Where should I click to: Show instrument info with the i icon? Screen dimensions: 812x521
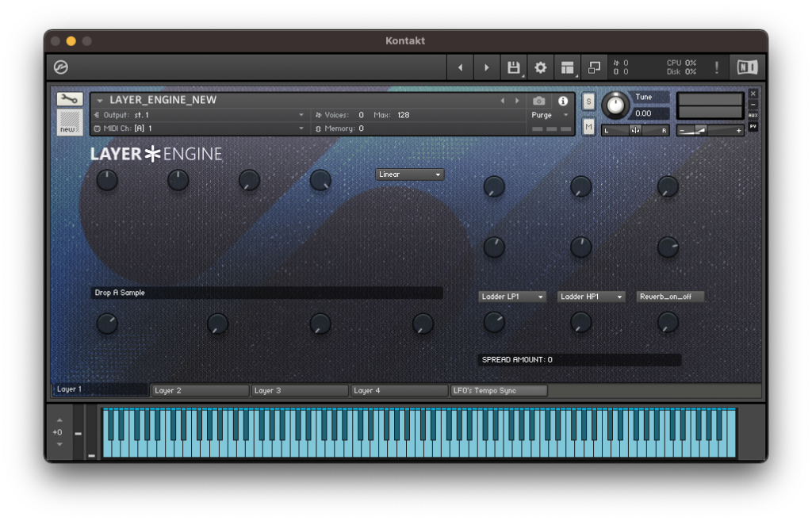click(563, 101)
